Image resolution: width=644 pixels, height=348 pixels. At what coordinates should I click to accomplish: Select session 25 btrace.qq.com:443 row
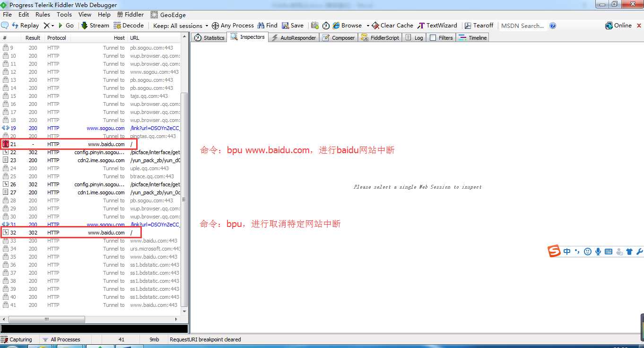point(91,176)
